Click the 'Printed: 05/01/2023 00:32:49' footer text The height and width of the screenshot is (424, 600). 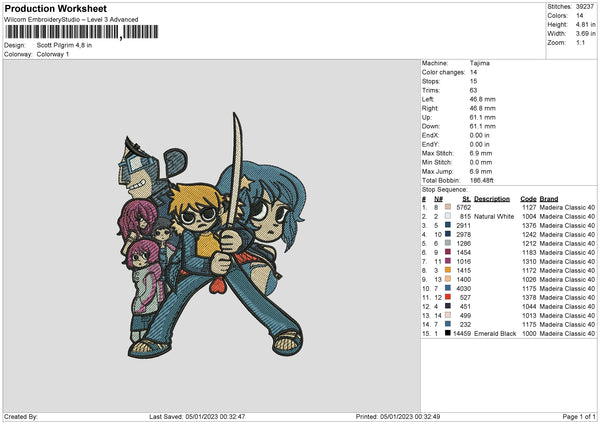(398, 416)
